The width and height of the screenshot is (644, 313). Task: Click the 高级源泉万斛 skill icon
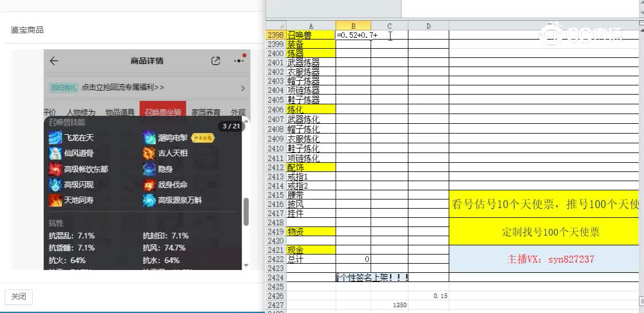pos(149,200)
